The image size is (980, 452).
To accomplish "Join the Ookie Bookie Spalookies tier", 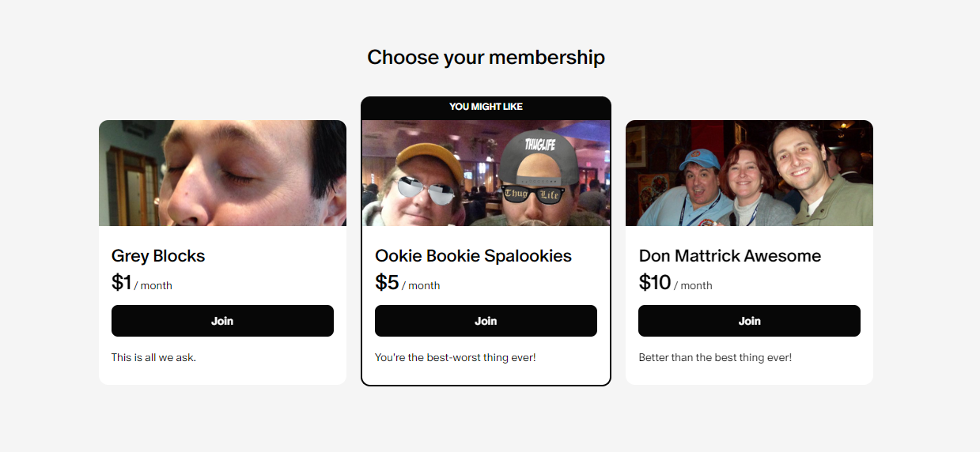I will (486, 321).
